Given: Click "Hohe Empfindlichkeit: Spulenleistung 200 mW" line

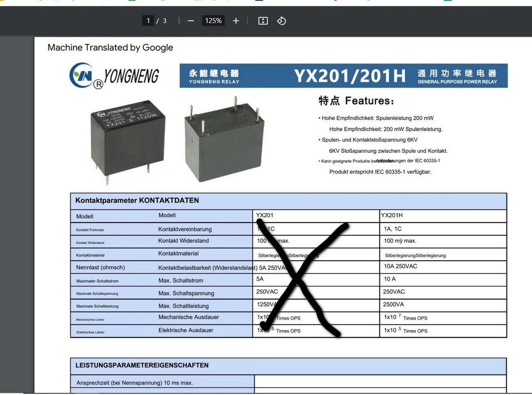Looking at the screenshot, I should pyautogui.click(x=377, y=118).
